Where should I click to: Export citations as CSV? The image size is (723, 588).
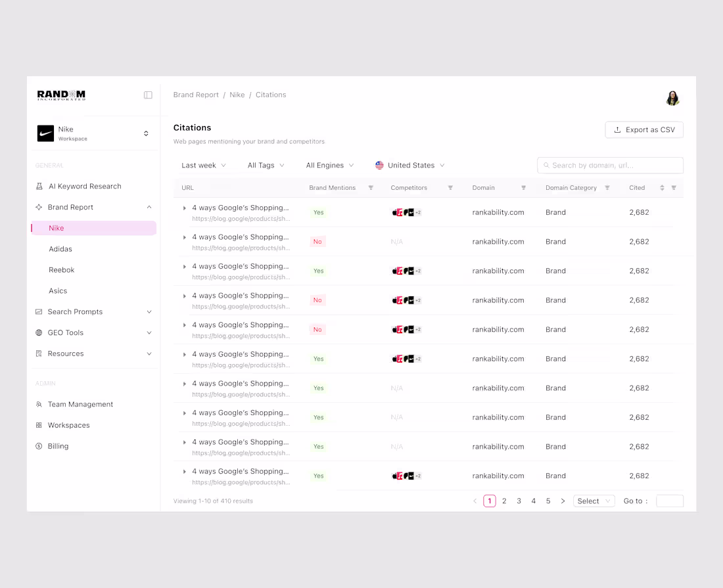[x=644, y=130]
